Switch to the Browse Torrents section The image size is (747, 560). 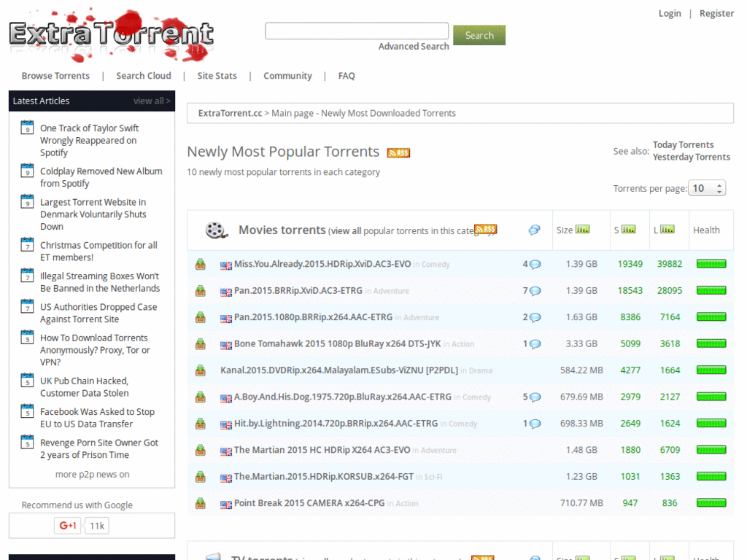point(55,75)
